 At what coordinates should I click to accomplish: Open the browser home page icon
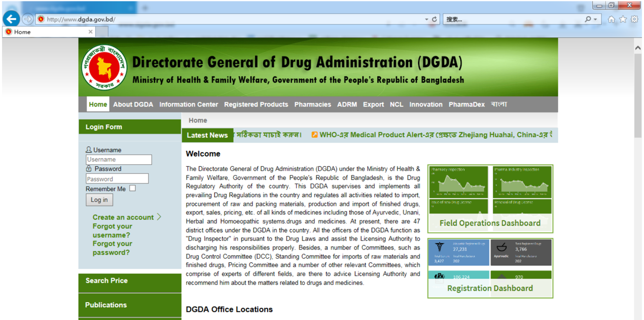tap(611, 19)
